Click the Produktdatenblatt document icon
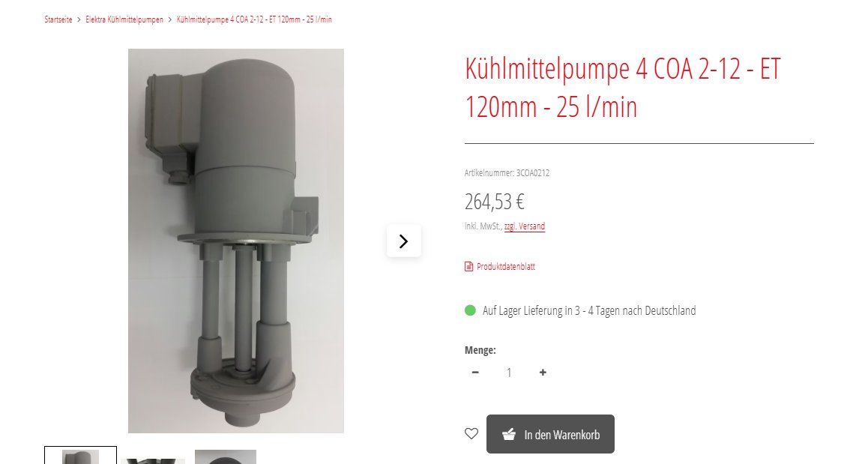 pos(469,266)
